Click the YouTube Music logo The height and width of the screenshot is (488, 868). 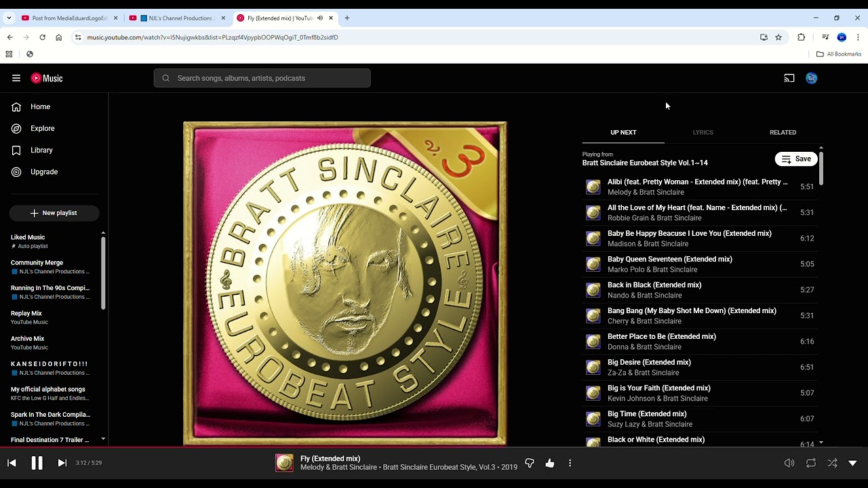(47, 78)
